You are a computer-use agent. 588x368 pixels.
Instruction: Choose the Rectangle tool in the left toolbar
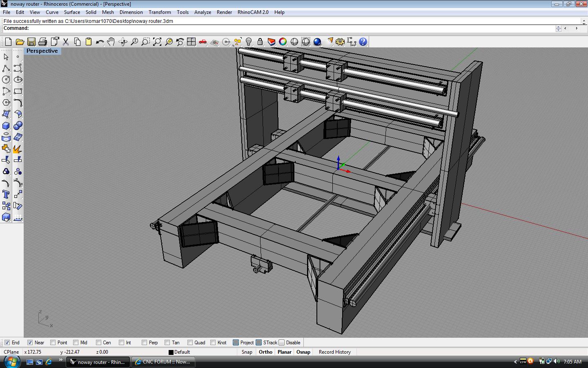click(18, 91)
